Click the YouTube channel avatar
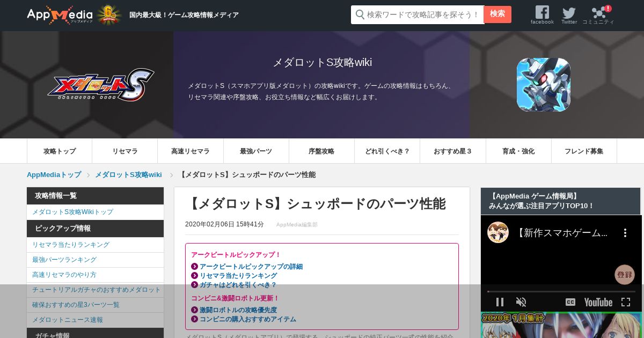The height and width of the screenshot is (338, 644). click(498, 232)
